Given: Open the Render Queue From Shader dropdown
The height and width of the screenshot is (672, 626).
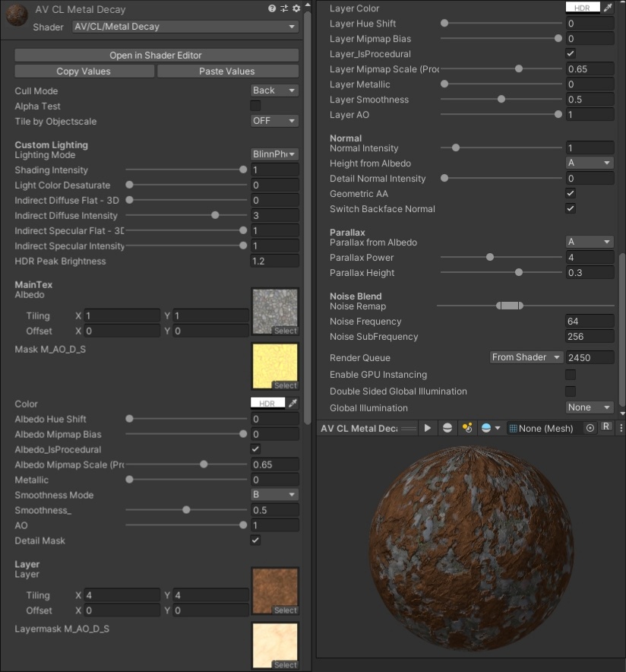Looking at the screenshot, I should point(526,357).
